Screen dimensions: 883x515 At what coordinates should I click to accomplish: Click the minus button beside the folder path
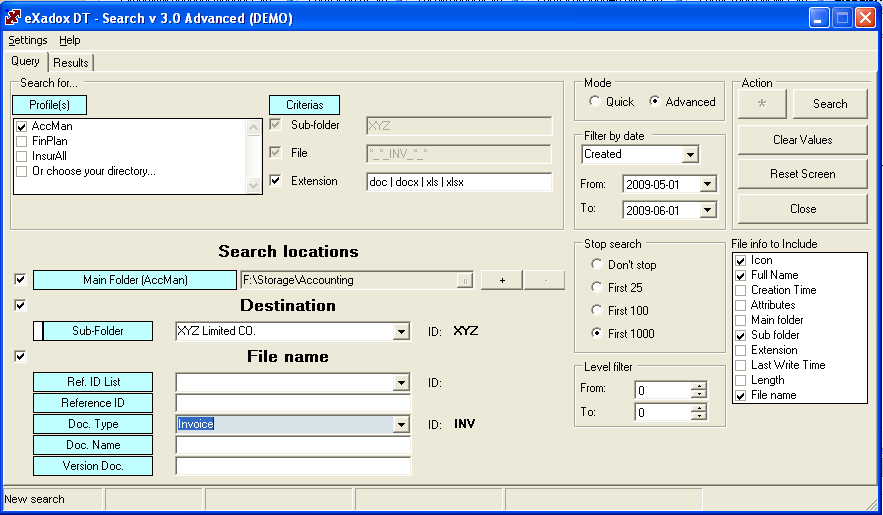point(545,280)
